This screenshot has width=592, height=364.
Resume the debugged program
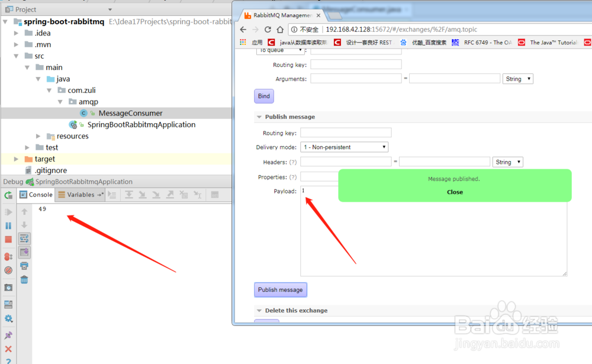click(8, 212)
